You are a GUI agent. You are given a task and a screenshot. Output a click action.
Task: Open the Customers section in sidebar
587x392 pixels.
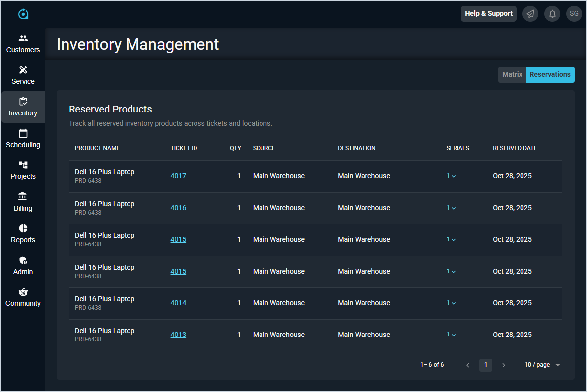pos(23,44)
